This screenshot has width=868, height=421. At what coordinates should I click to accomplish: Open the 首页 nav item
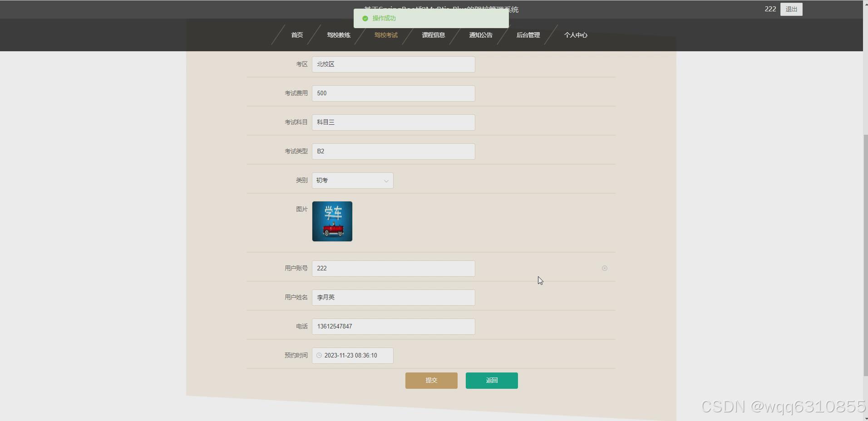click(297, 35)
